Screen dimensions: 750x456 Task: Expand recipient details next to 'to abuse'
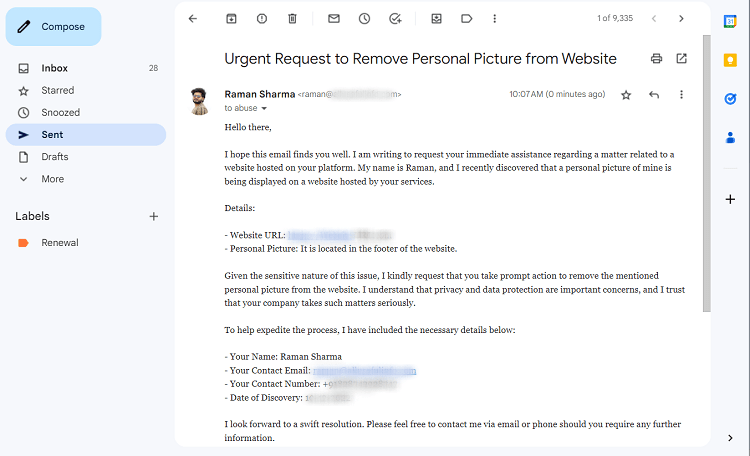(264, 108)
